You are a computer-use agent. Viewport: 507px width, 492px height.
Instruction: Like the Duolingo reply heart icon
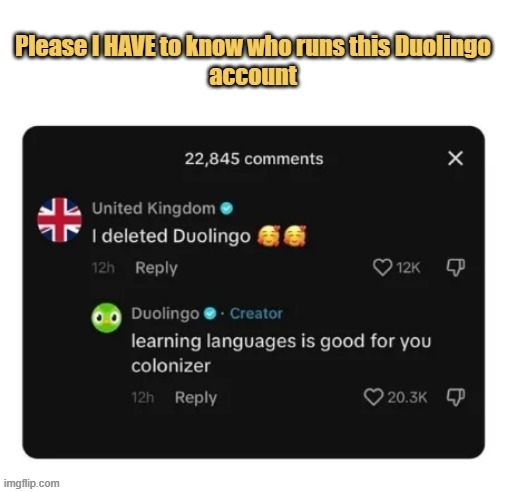[373, 397]
